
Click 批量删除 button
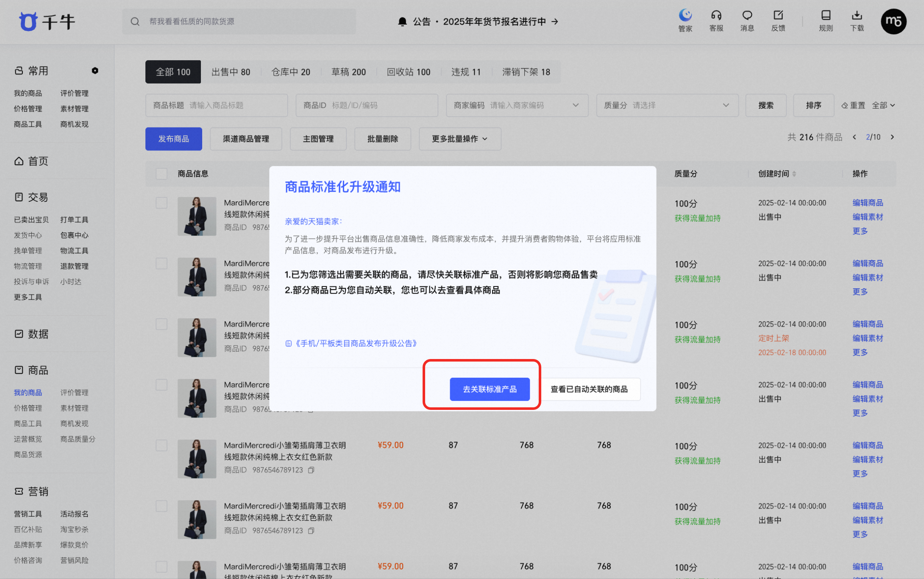pos(383,139)
